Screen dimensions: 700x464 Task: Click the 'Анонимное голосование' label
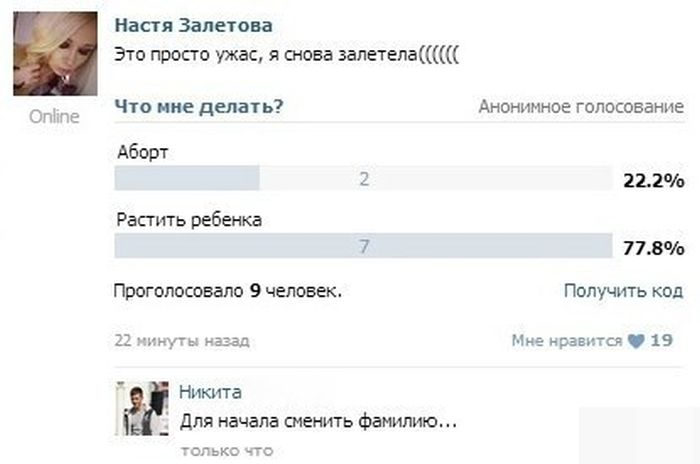coord(581,107)
